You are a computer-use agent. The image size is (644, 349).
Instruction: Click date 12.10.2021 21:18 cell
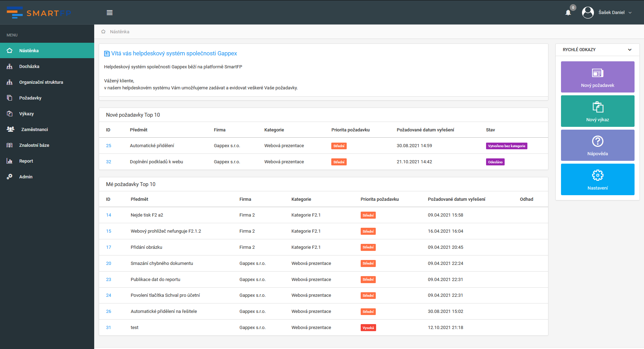tap(445, 328)
